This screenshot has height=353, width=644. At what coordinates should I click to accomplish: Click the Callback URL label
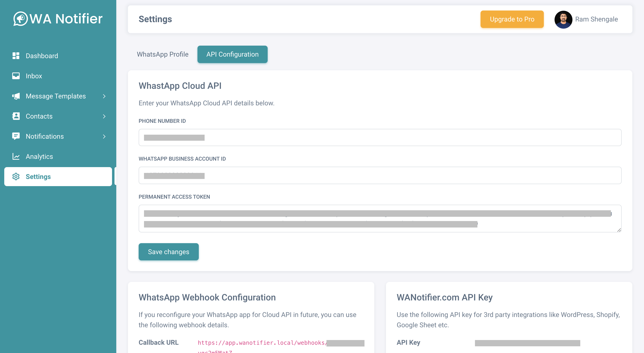(x=159, y=342)
